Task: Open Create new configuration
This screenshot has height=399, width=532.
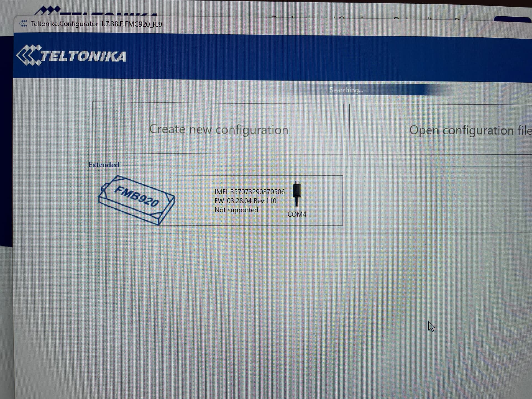Action: tap(218, 129)
